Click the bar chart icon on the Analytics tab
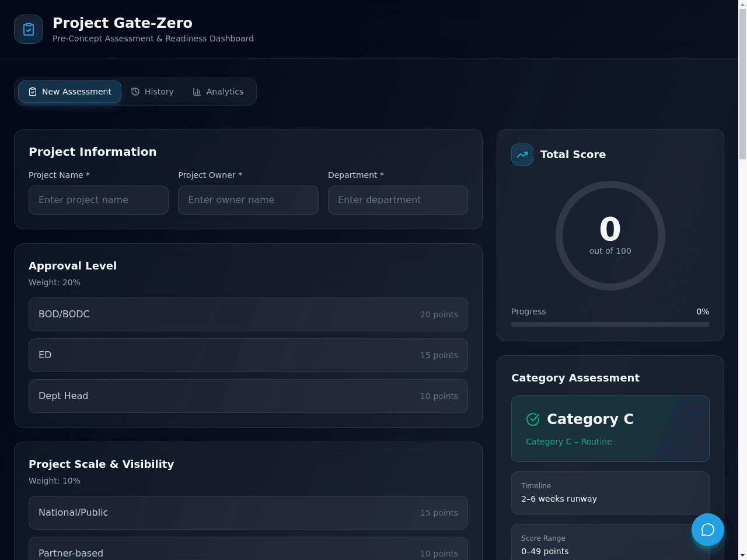Image resolution: width=747 pixels, height=560 pixels. 197,92
